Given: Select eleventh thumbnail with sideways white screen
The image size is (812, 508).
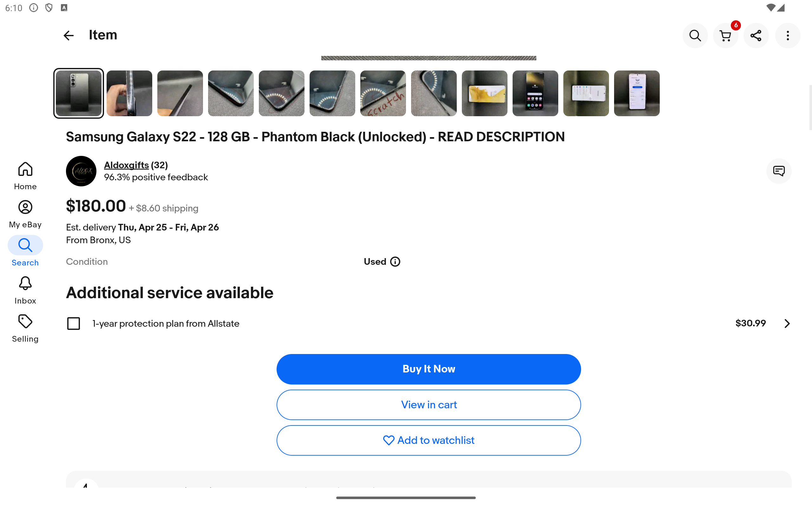Looking at the screenshot, I should click(x=586, y=93).
